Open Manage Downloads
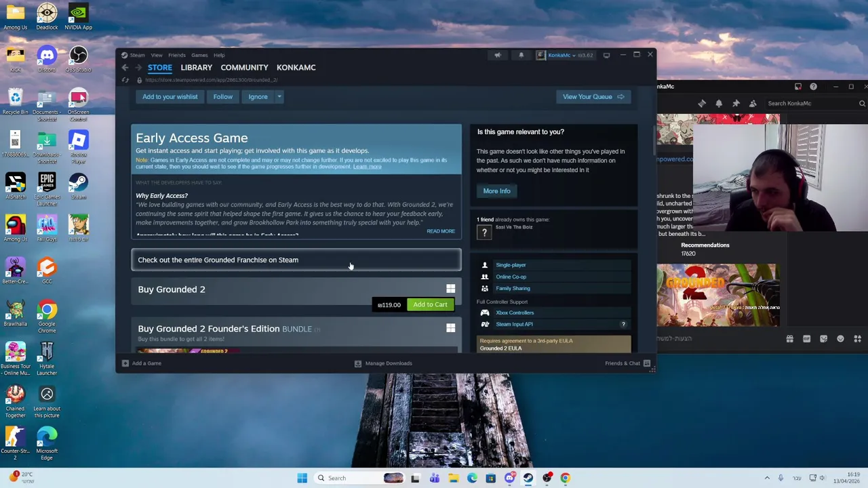The width and height of the screenshot is (868, 488). point(383,363)
